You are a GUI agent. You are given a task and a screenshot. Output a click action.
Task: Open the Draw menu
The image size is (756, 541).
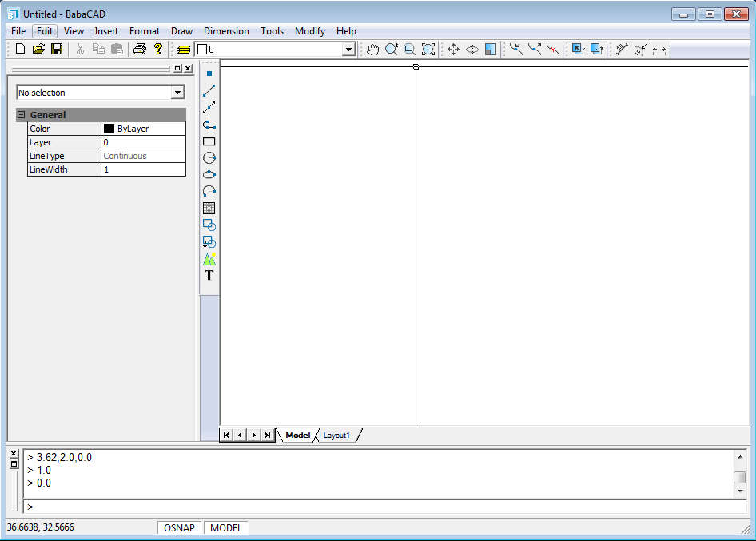click(181, 31)
